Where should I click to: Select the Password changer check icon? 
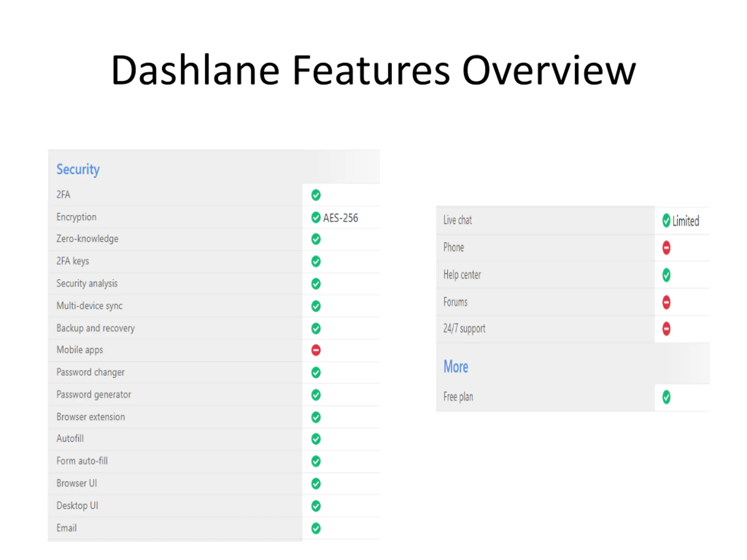pos(316,372)
